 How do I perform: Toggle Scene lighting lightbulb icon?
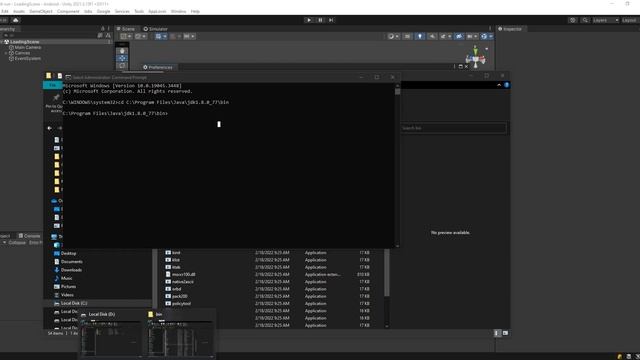[420, 36]
